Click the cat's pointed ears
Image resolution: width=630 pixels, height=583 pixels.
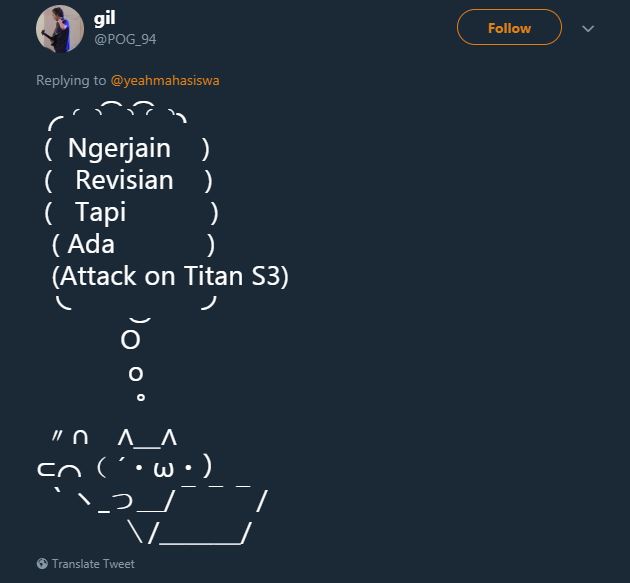click(x=147, y=438)
